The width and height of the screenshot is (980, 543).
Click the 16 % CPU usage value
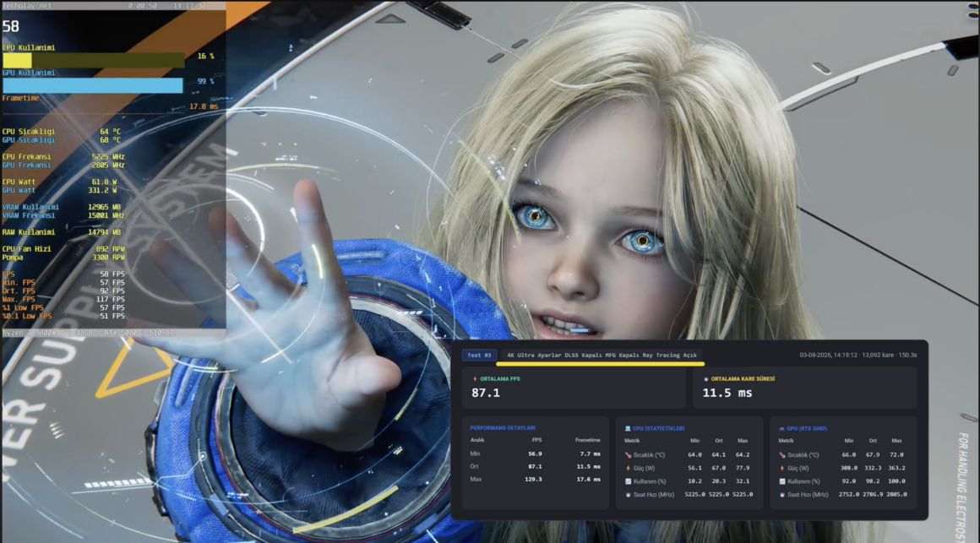click(x=205, y=57)
